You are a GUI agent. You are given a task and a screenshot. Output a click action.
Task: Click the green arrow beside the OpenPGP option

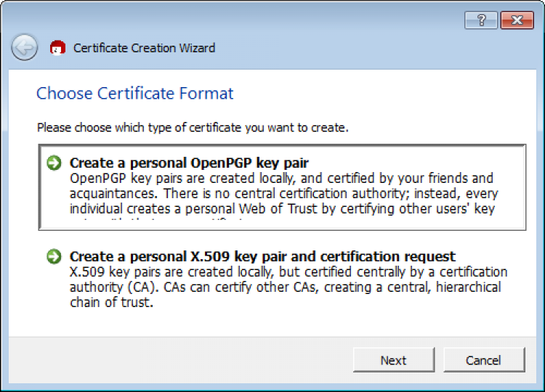(54, 163)
